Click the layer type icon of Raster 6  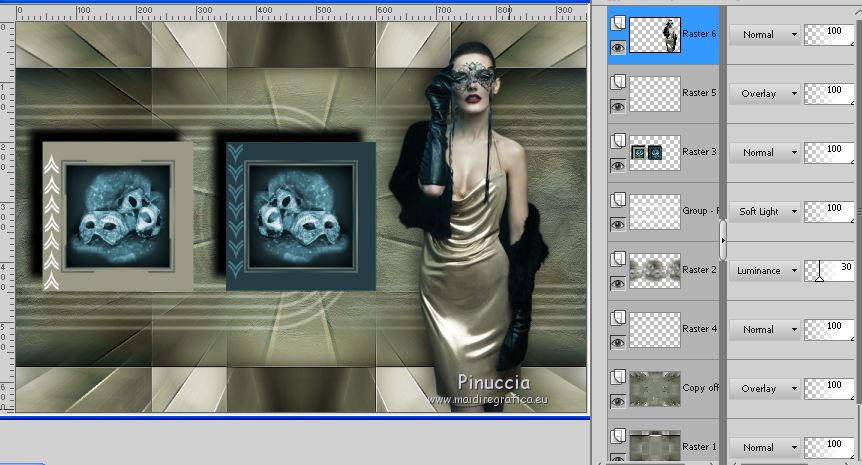tap(618, 23)
